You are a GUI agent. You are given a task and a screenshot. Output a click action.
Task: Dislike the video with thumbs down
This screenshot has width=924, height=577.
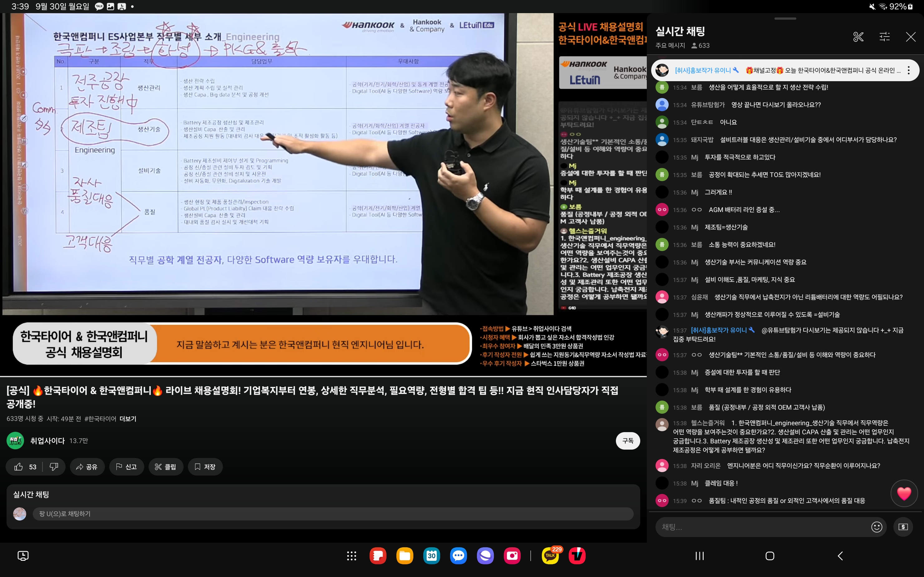coord(54,467)
